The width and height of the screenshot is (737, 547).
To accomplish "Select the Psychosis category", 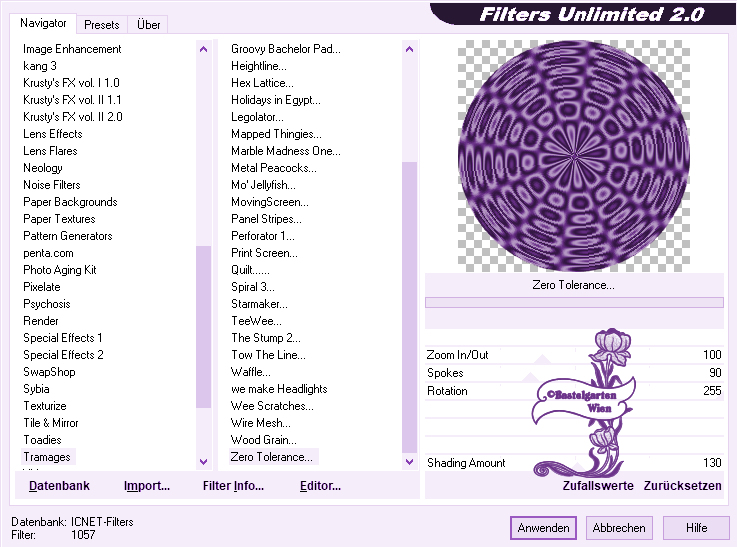I will click(x=47, y=304).
